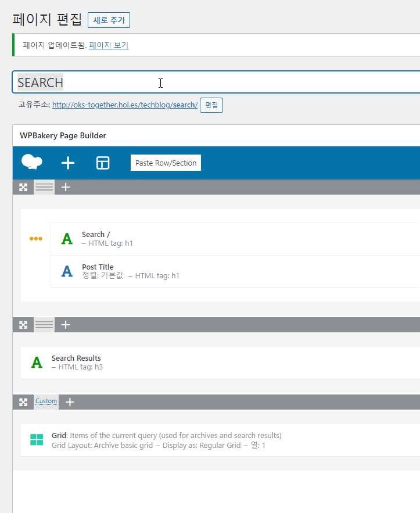Select the green A icon of Search / heading

pyautogui.click(x=67, y=239)
